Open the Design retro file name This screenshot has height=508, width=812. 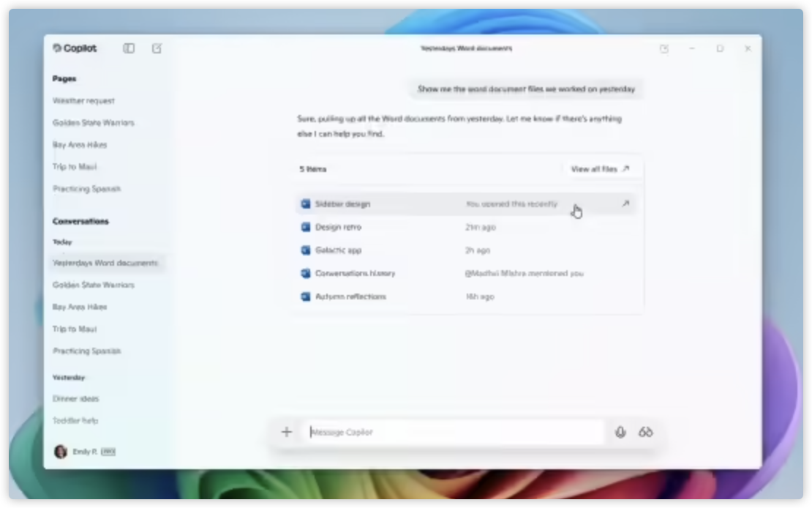pyautogui.click(x=338, y=227)
